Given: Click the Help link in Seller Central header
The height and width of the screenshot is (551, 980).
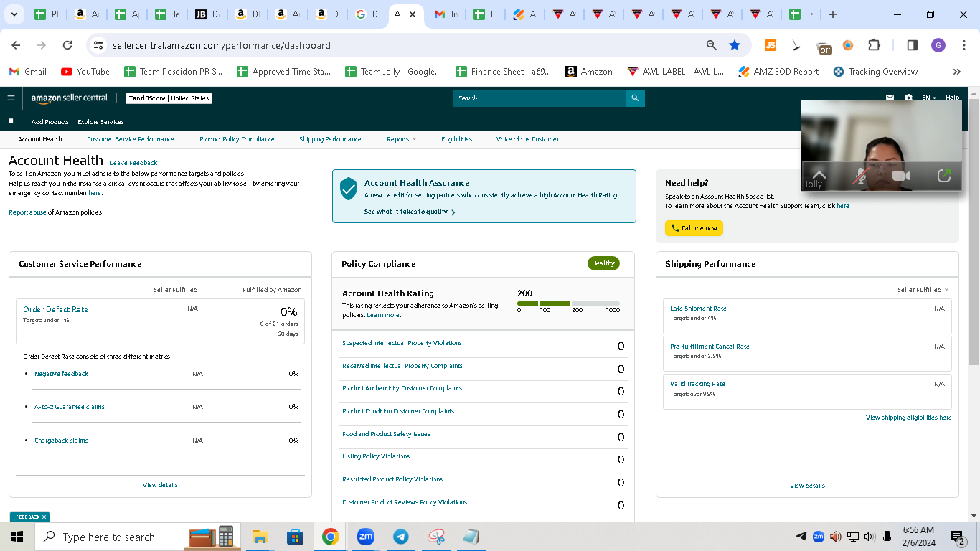Looking at the screenshot, I should coord(952,98).
